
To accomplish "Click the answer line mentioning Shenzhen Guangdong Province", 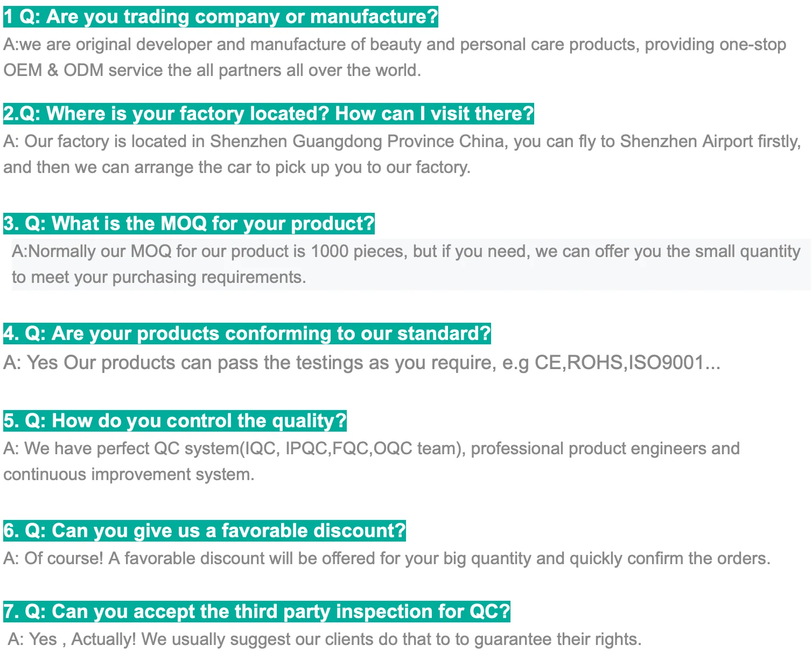I will tap(402, 141).
